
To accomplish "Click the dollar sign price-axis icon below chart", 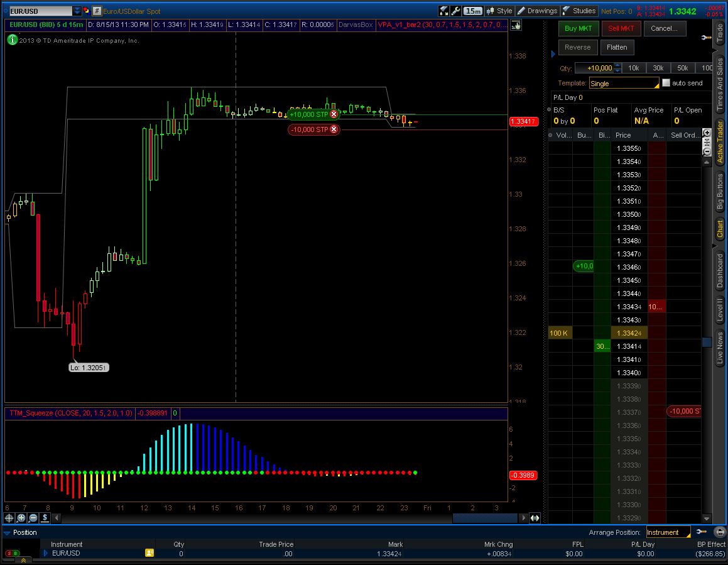I will [45, 518].
